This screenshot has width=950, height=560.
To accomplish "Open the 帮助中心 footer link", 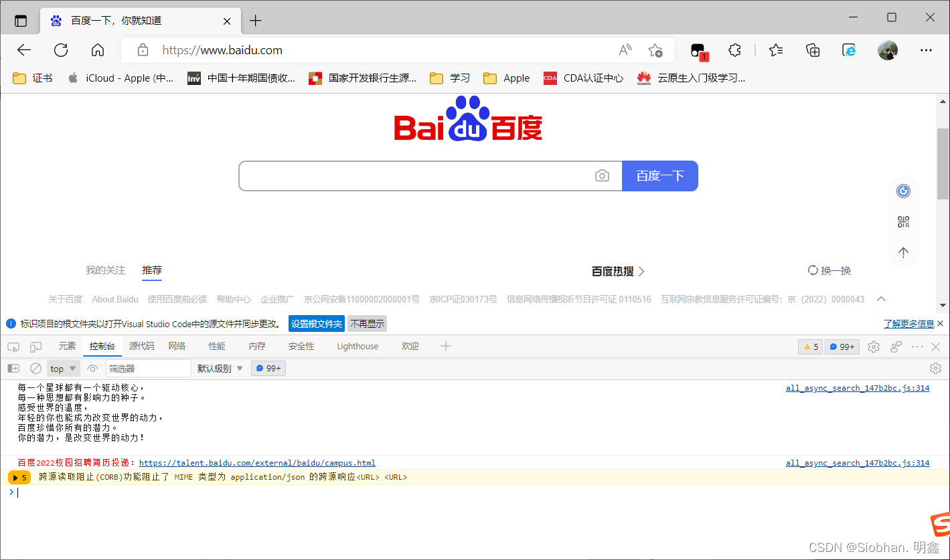I will coord(234,299).
